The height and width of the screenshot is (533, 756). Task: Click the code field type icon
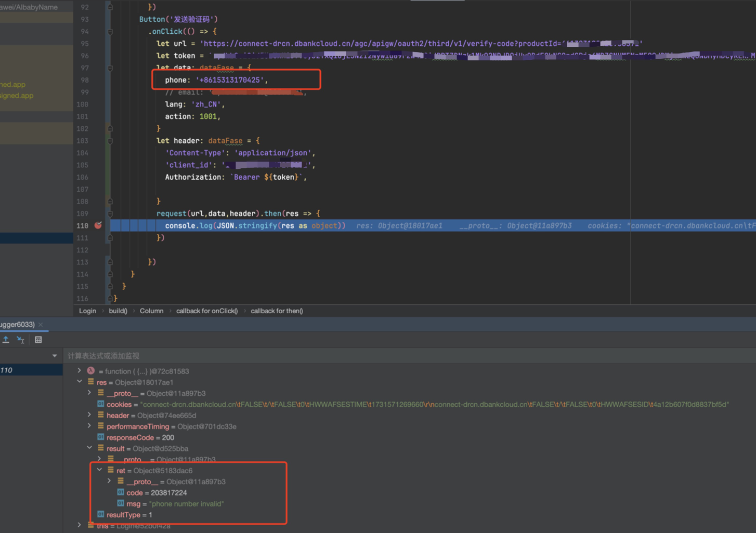(121, 492)
